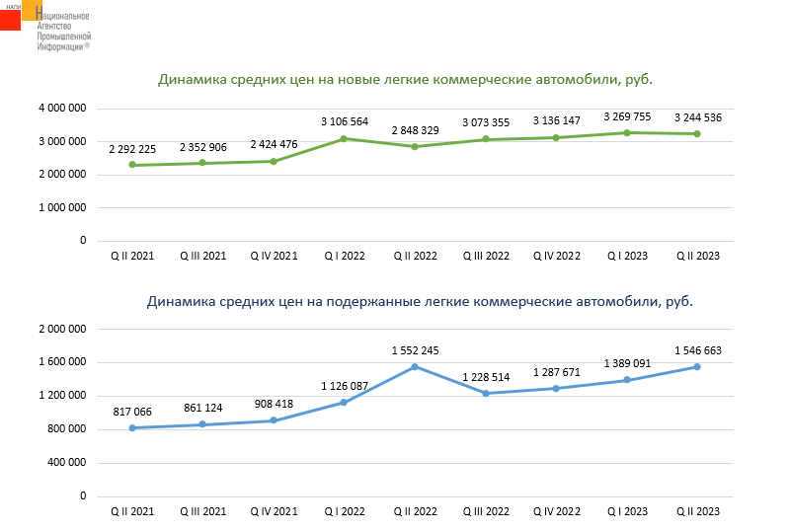The height and width of the screenshot is (532, 790).
Task: Click the blue chart title about used vehicles
Action: pyautogui.click(x=420, y=301)
